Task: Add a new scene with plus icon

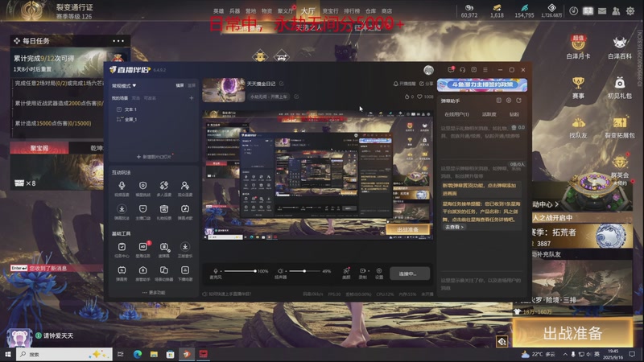Action: (x=192, y=98)
